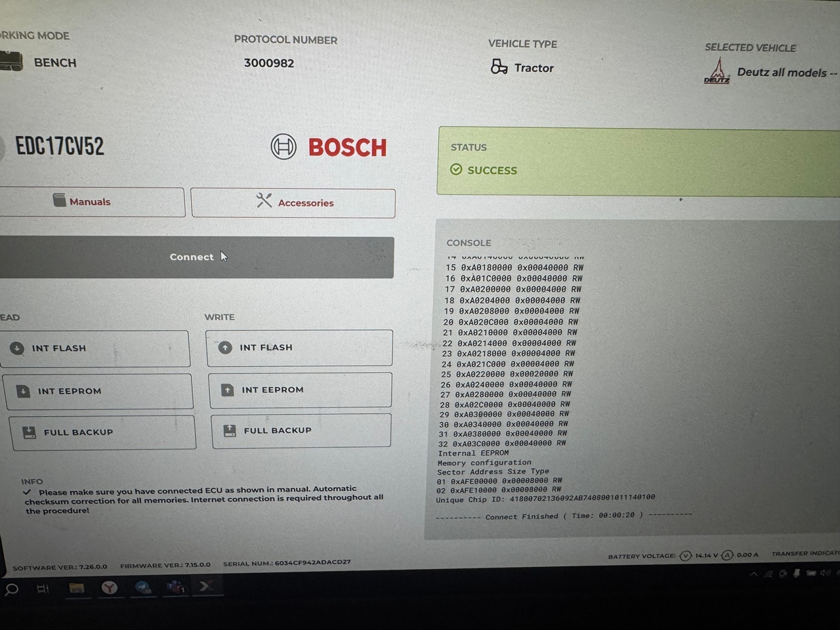Click the current A ampere icon
The height and width of the screenshot is (630, 840).
(x=727, y=555)
